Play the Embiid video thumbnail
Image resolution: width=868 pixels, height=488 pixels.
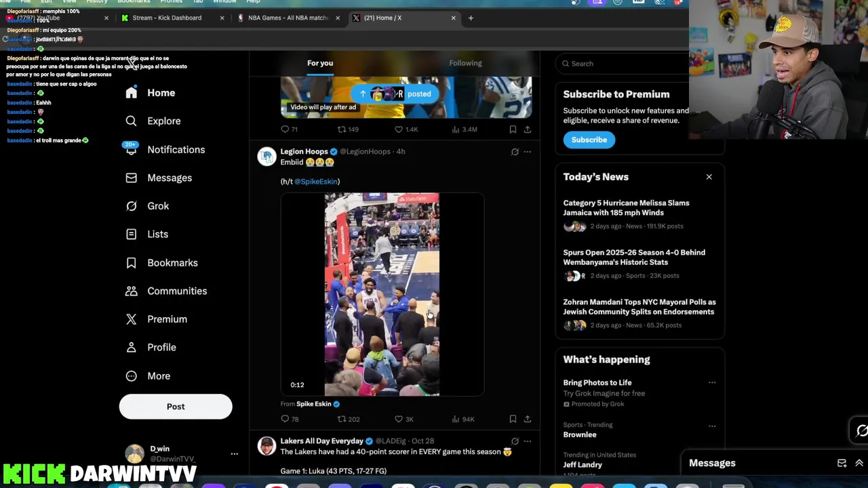382,294
